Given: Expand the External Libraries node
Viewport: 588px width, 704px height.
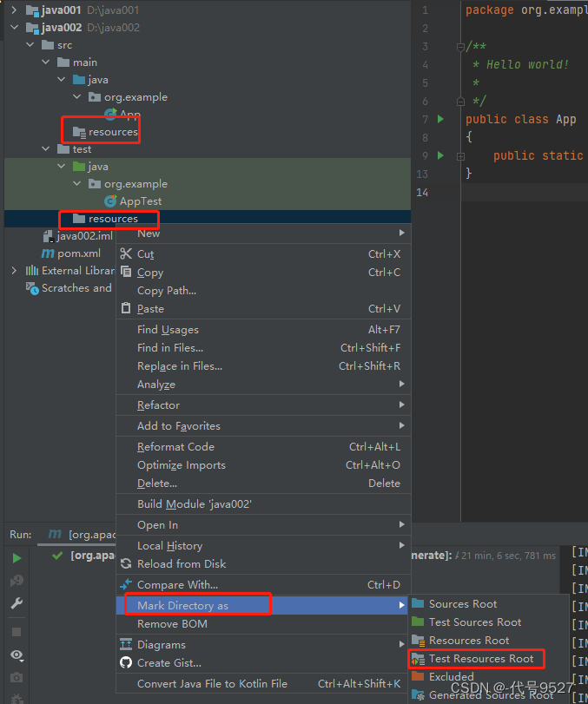Looking at the screenshot, I should tap(14, 271).
